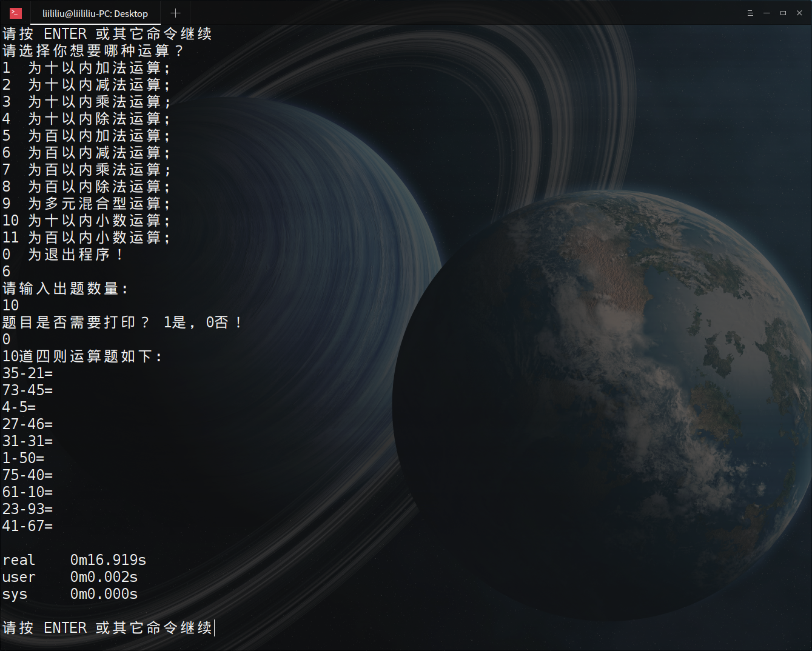Click the prompt '请输入出题数量：'
Screen dimensions: 812x651
pos(65,289)
